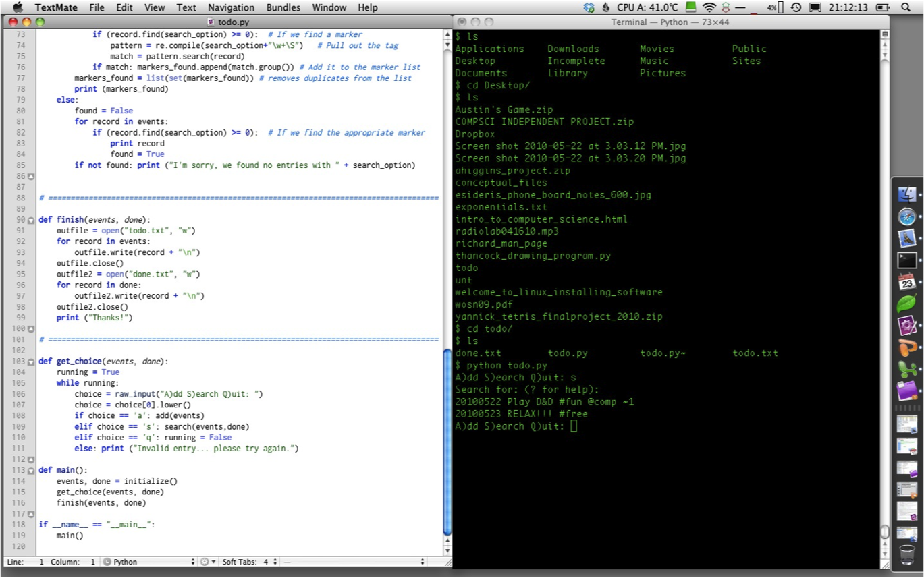
Task: Collapse the finish function at line 90
Action: [x=31, y=220]
